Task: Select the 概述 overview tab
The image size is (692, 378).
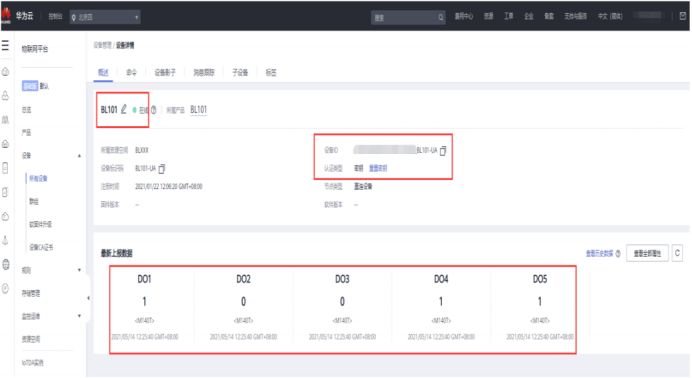Action: pyautogui.click(x=103, y=72)
